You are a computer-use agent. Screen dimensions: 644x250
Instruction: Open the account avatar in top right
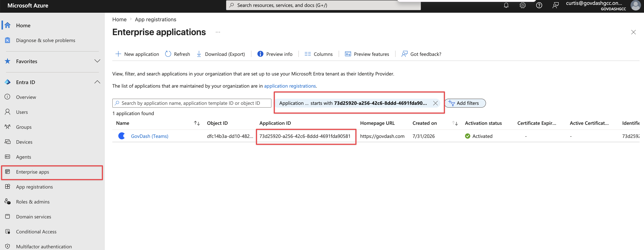point(636,5)
